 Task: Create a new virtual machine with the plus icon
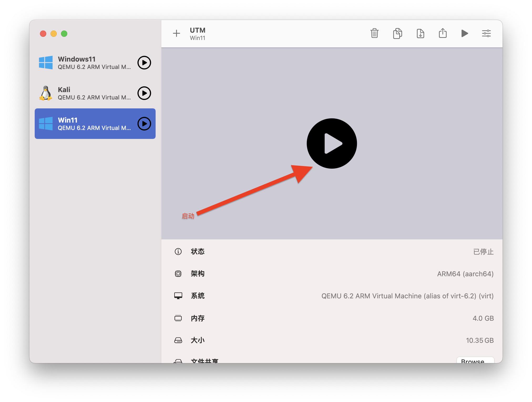coord(177,33)
